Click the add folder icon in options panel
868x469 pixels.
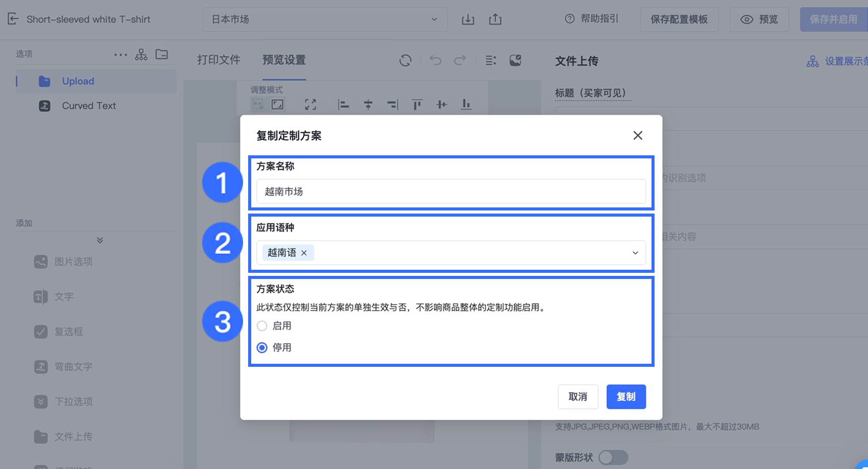(162, 54)
